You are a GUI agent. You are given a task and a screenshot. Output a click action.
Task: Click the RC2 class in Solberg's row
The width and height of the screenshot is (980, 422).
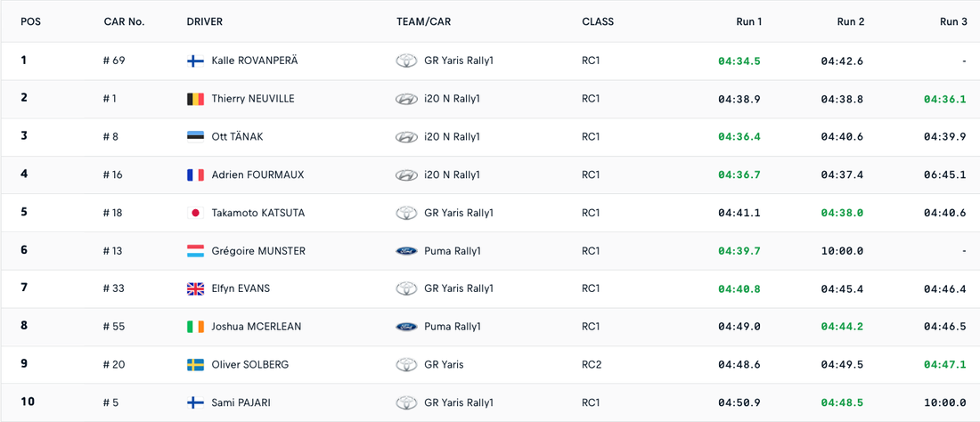(592, 364)
